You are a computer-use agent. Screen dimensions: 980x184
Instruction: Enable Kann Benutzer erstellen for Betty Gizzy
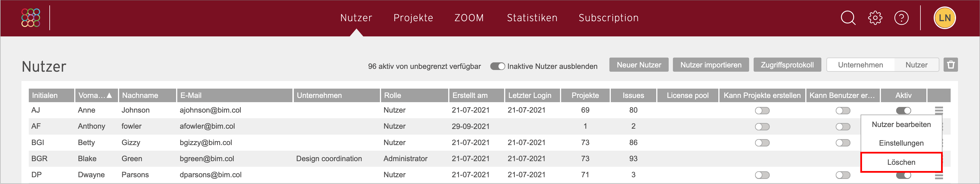pyautogui.click(x=843, y=143)
